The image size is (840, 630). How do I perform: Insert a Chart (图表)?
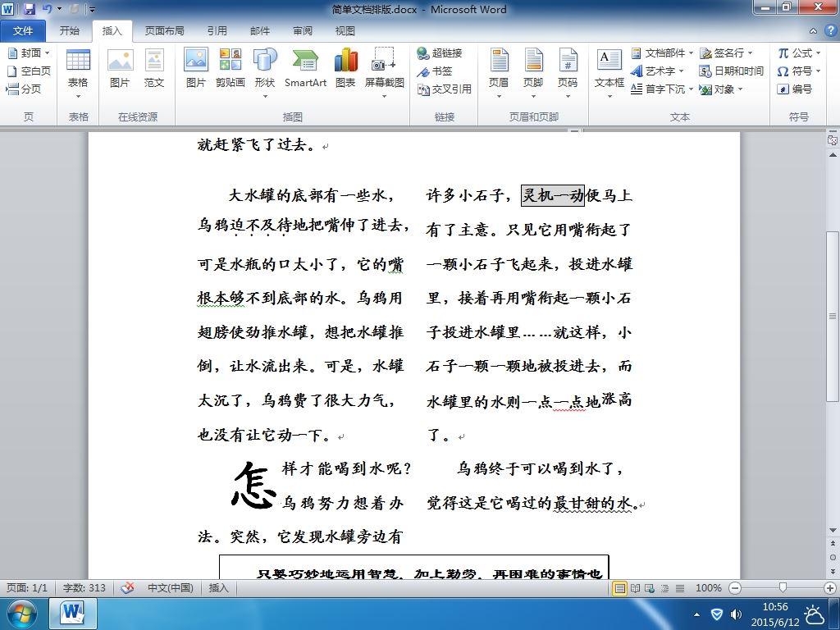click(x=345, y=69)
